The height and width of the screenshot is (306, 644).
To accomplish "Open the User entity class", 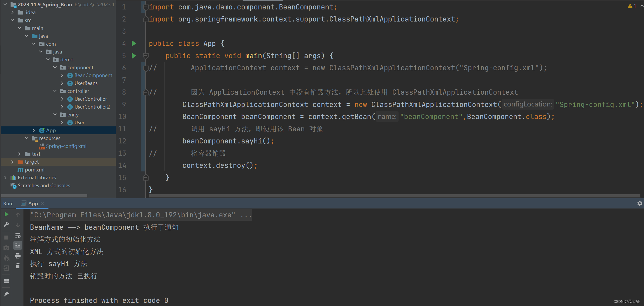I will tap(79, 122).
